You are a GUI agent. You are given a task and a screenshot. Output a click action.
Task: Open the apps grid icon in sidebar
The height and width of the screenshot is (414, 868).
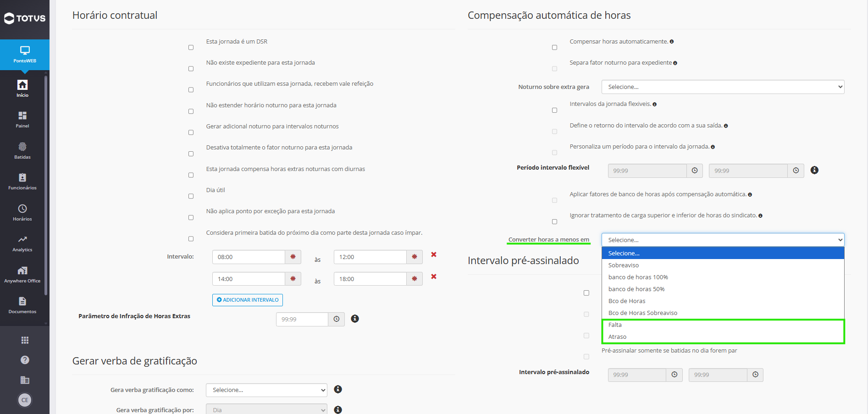tap(25, 340)
